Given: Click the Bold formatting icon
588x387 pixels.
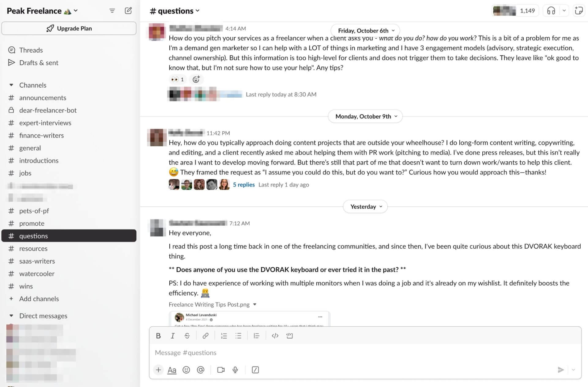Looking at the screenshot, I should click(158, 336).
